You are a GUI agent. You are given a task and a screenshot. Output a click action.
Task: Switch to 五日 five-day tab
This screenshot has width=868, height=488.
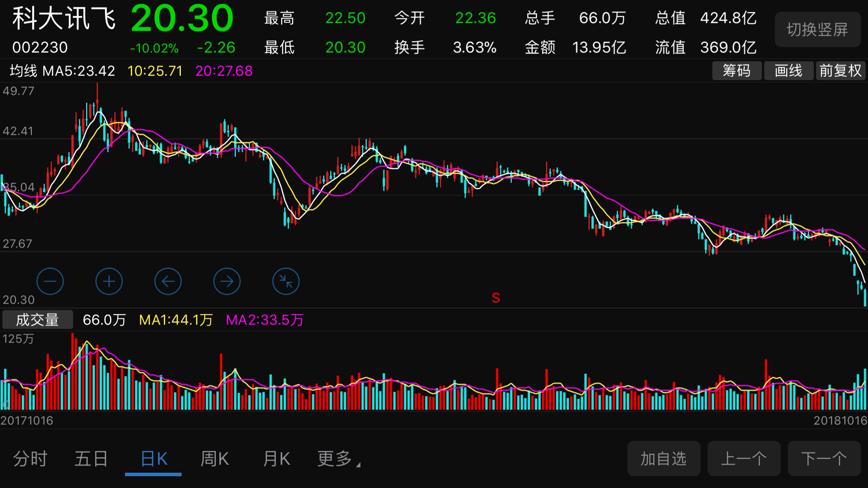tap(91, 459)
